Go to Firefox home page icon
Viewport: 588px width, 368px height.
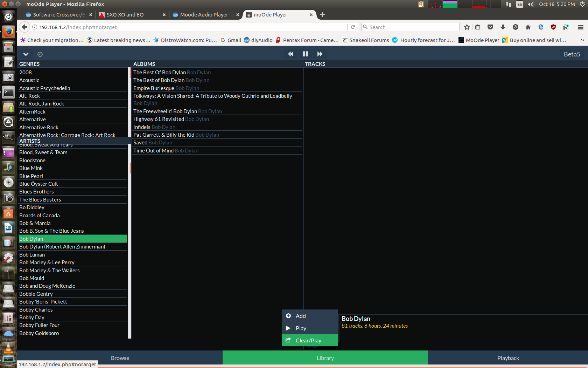528,27
